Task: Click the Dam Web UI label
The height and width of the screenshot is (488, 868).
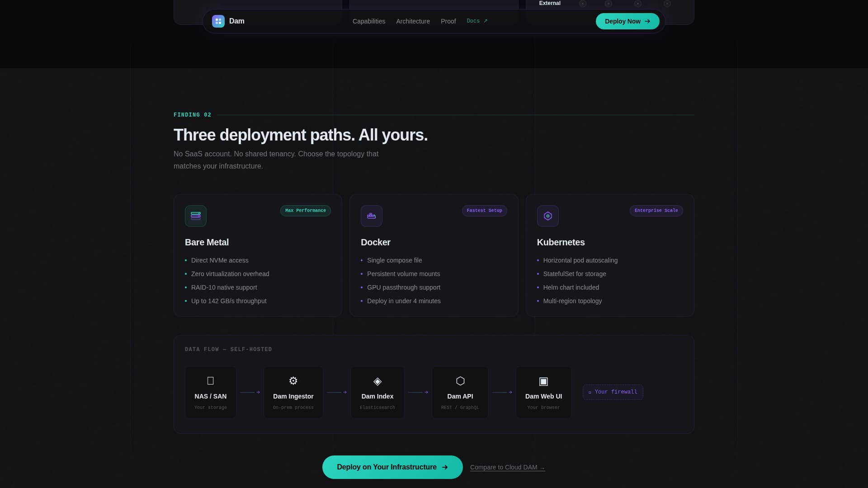Action: tap(543, 396)
